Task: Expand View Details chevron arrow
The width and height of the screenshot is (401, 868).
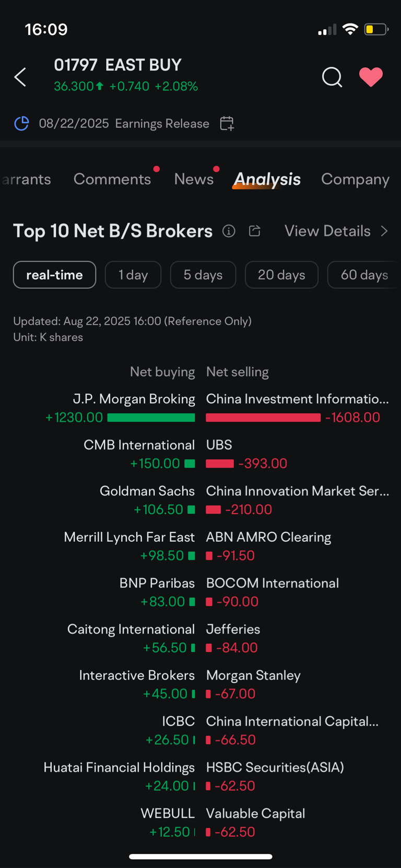Action: (x=384, y=231)
